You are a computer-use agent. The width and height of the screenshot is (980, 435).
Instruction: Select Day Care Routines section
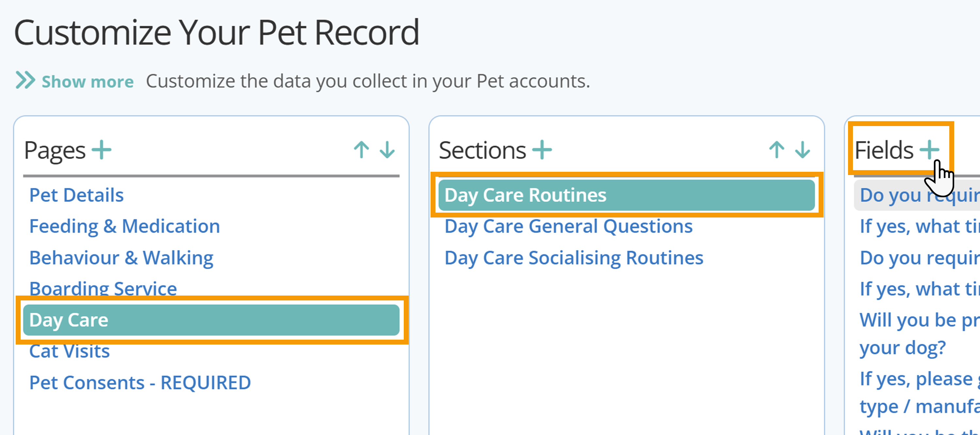(x=626, y=195)
